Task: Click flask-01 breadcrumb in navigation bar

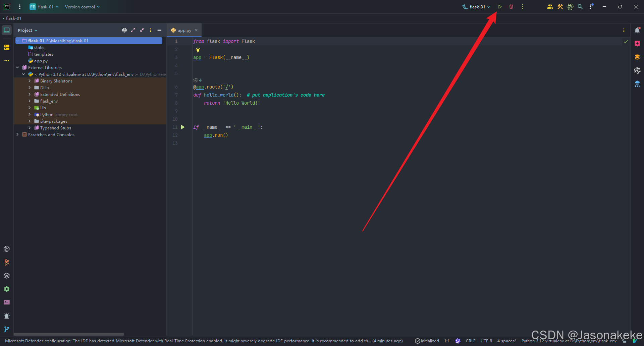Action: 13,18
